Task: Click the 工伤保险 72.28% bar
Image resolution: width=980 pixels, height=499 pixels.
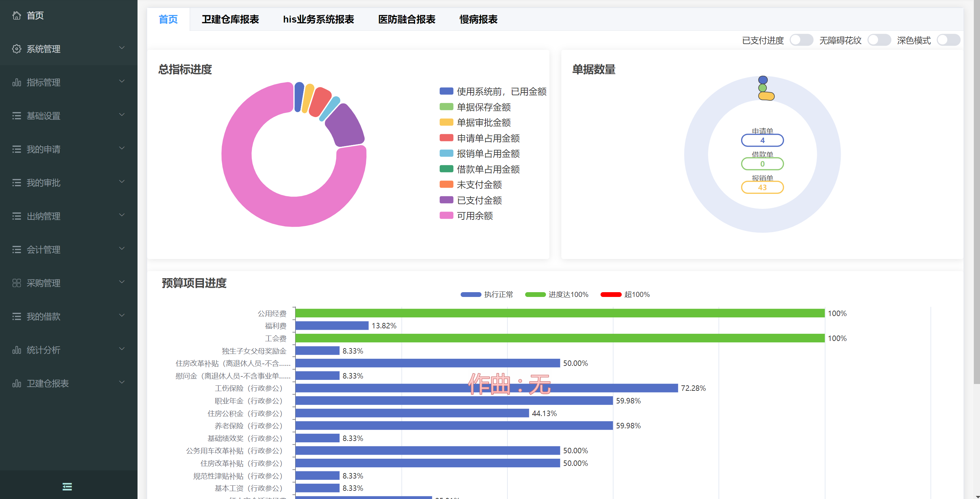Action: [487, 388]
